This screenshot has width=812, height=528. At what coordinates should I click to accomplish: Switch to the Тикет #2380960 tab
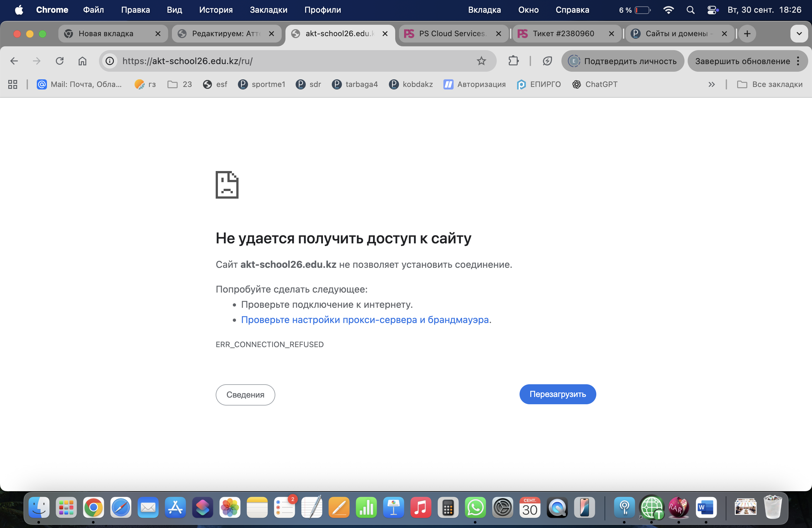[x=563, y=33]
